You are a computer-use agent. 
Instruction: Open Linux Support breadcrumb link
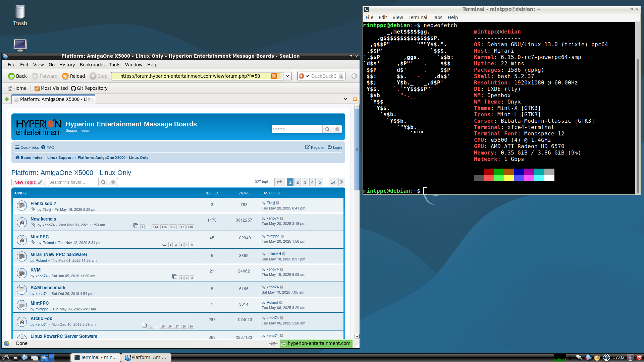[x=60, y=158]
